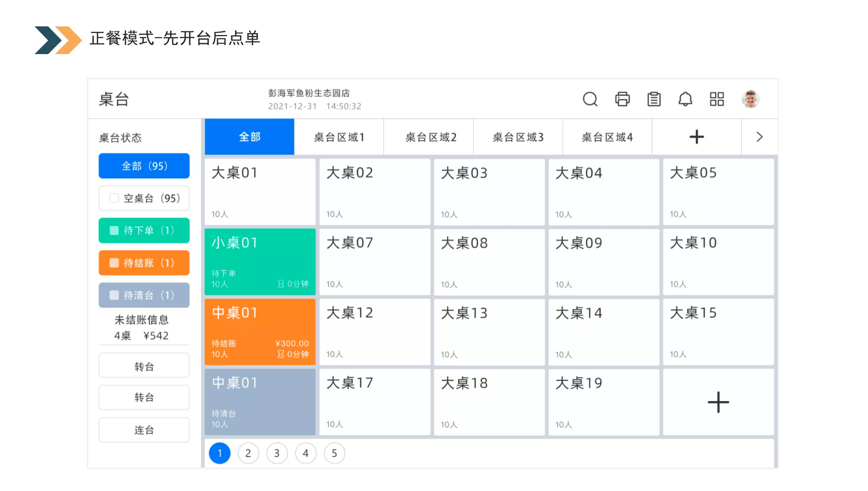The image size is (868, 491).
Task: Go to page 3 of tables
Action: [x=277, y=453]
